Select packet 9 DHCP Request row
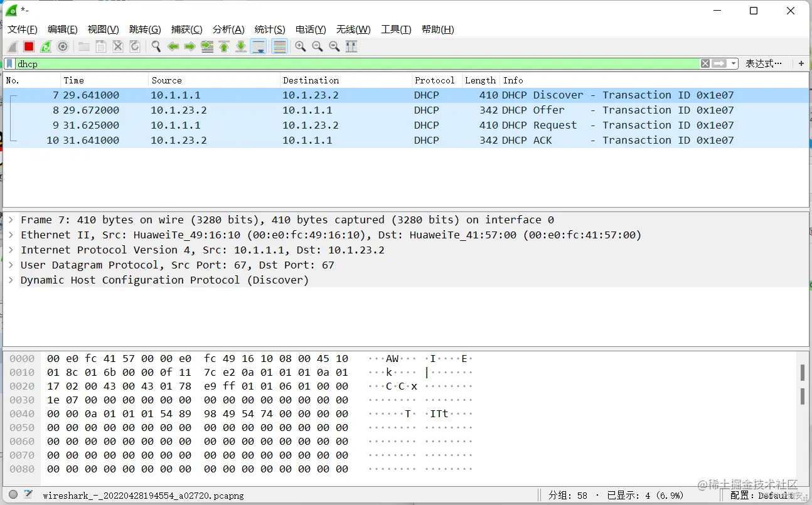The image size is (812, 505). (x=406, y=125)
